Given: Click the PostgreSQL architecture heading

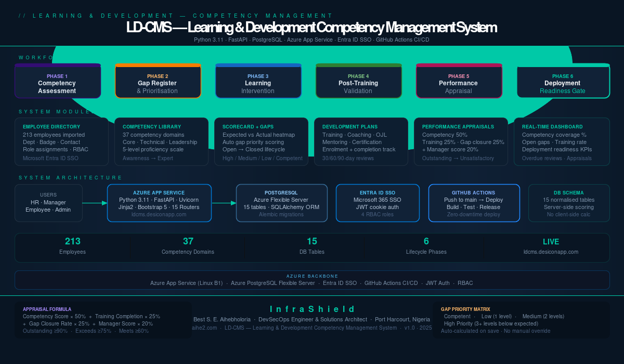Looking at the screenshot, I should (x=282, y=192).
